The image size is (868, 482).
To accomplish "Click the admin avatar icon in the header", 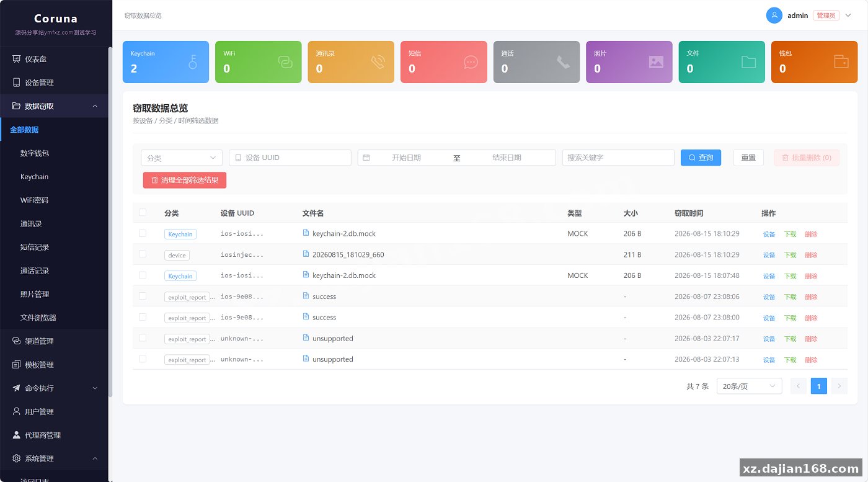I will [774, 16].
